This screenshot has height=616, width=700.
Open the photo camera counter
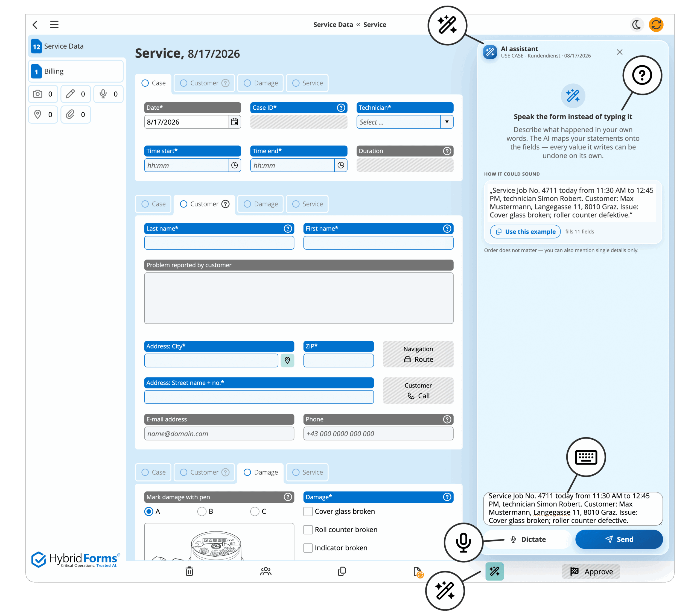click(43, 94)
